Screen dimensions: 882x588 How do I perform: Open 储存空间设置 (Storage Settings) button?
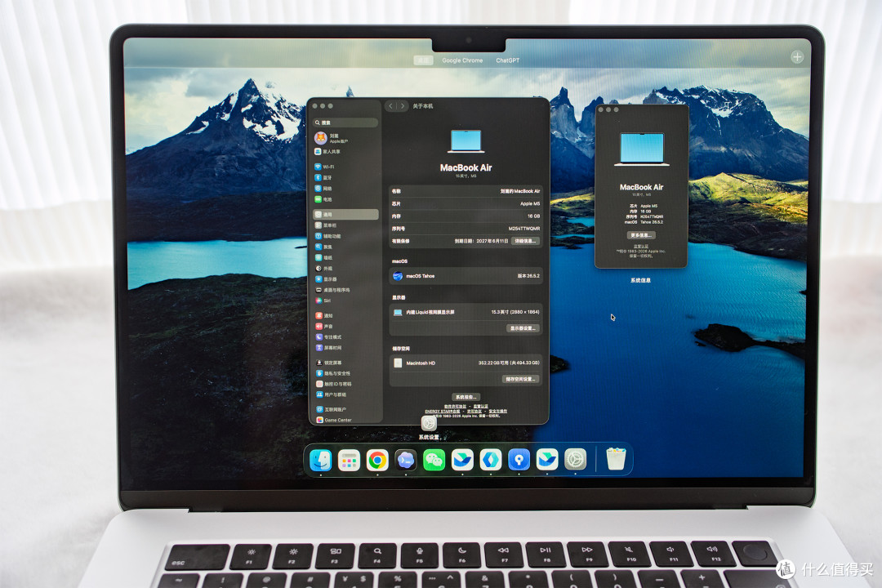(520, 379)
